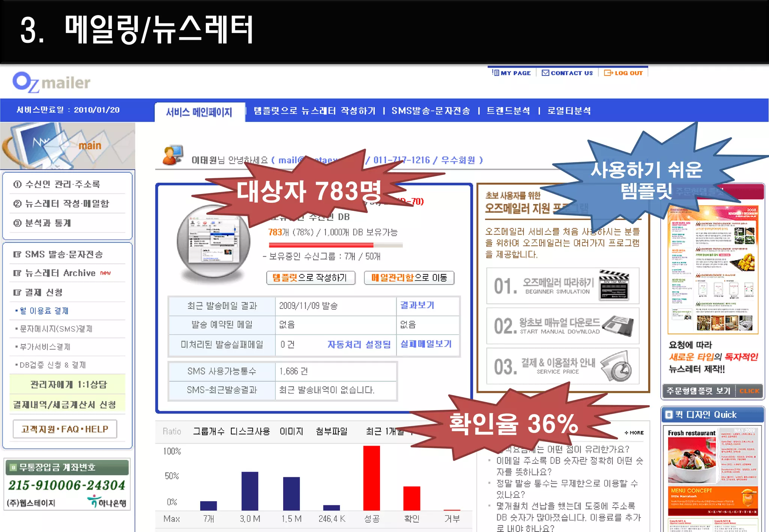769x532 pixels.
Task: Click 고객지원·FAQ·HELP button
Action: [x=65, y=429]
